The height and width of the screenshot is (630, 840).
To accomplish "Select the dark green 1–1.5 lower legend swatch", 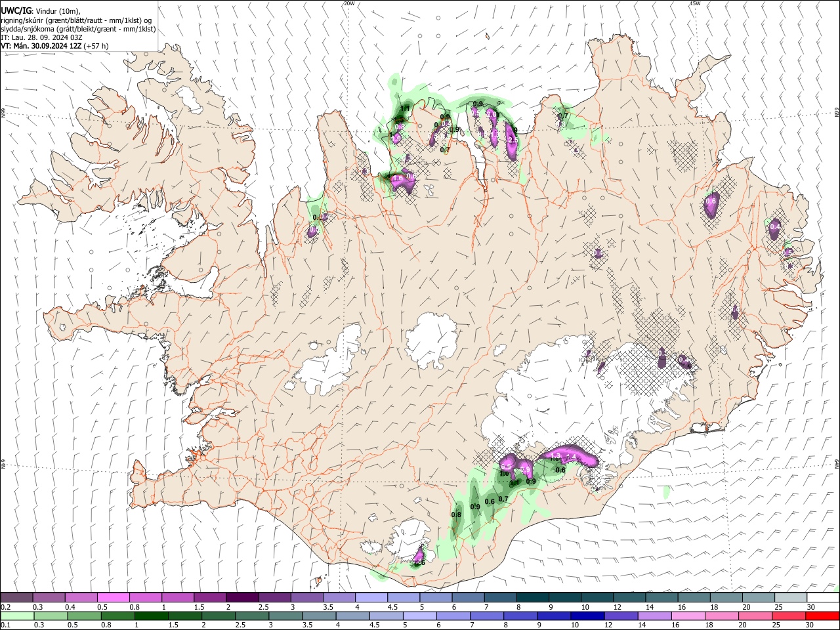I will coord(152,616).
